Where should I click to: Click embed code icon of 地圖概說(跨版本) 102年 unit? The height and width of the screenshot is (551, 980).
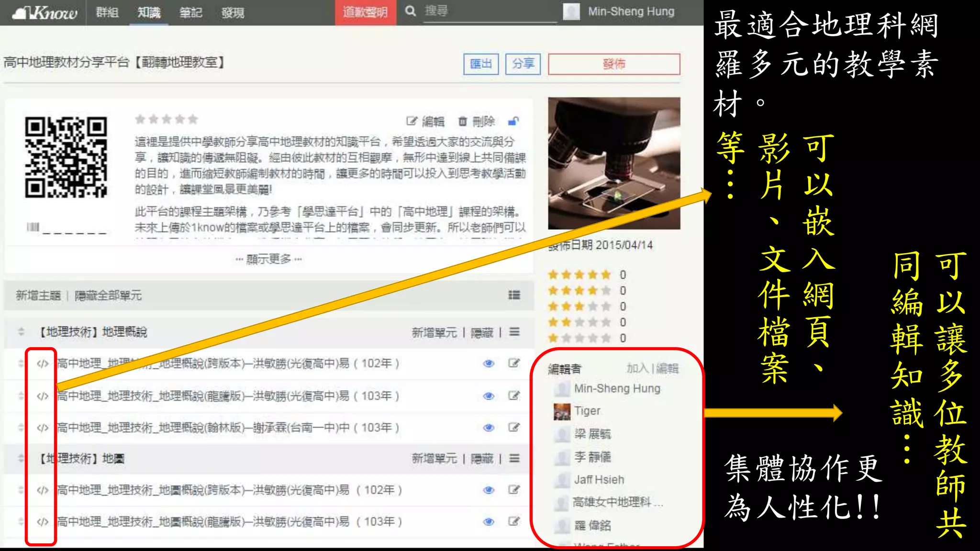pos(43,490)
